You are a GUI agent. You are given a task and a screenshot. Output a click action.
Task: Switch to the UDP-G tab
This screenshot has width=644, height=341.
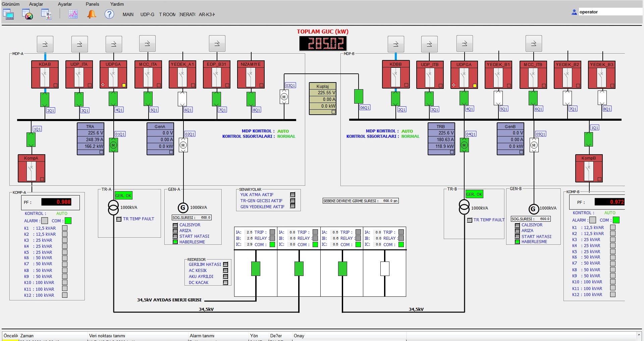coord(147,14)
